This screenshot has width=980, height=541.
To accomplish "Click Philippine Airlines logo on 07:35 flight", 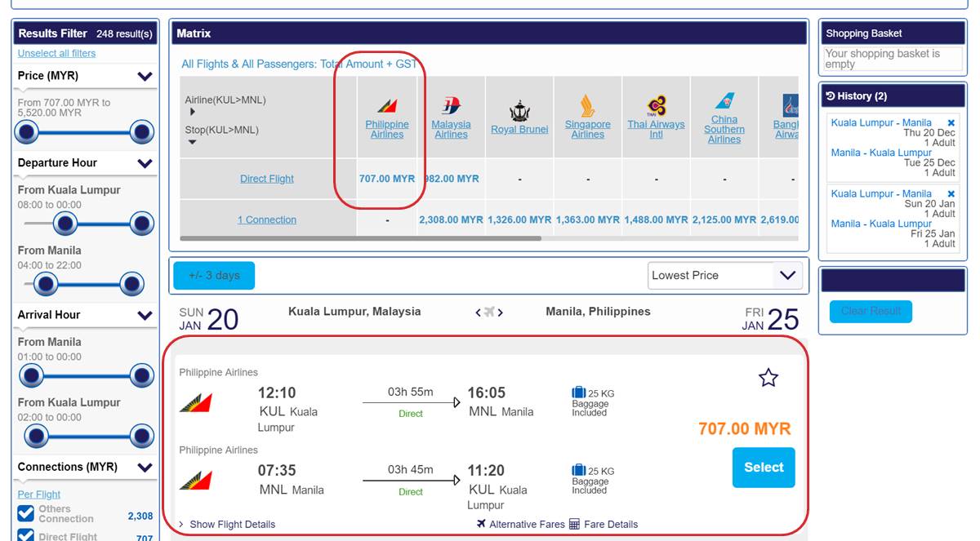I will tap(196, 480).
